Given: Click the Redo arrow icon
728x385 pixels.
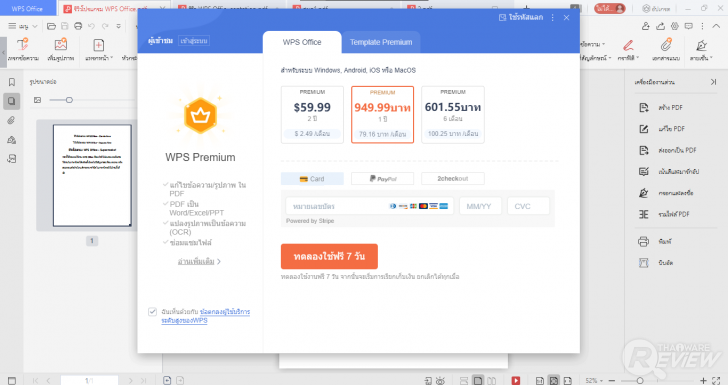Looking at the screenshot, I should click(x=105, y=26).
